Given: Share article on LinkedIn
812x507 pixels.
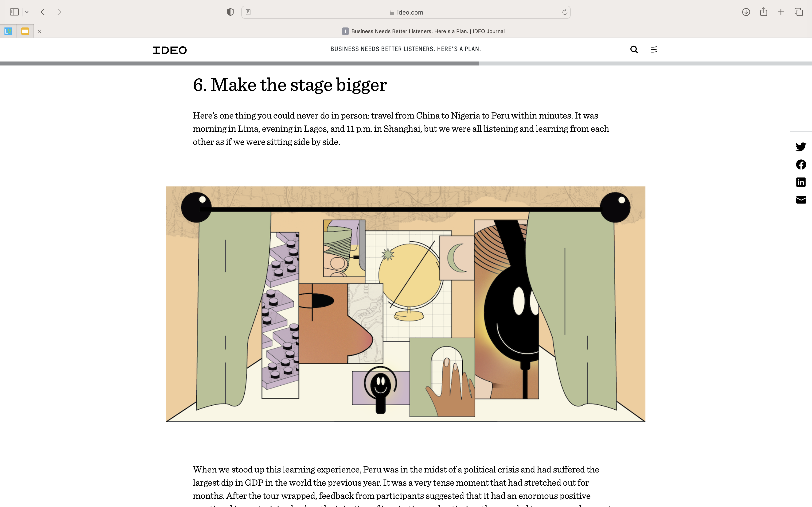Looking at the screenshot, I should click(x=800, y=182).
